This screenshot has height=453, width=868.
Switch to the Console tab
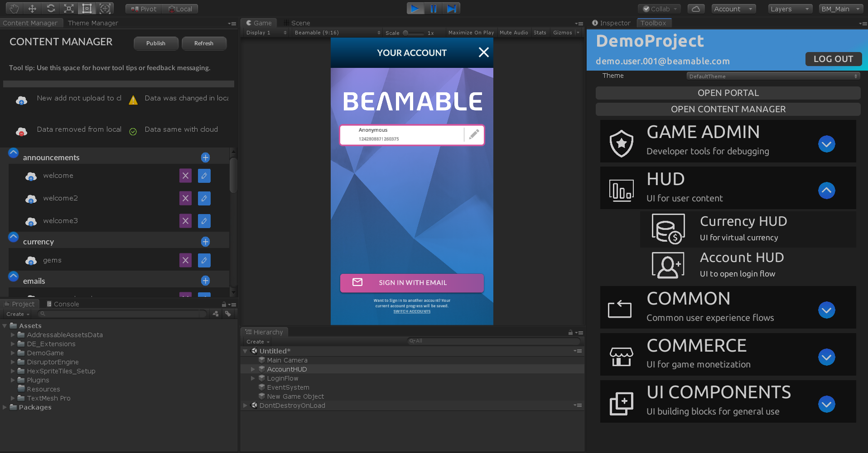point(63,304)
